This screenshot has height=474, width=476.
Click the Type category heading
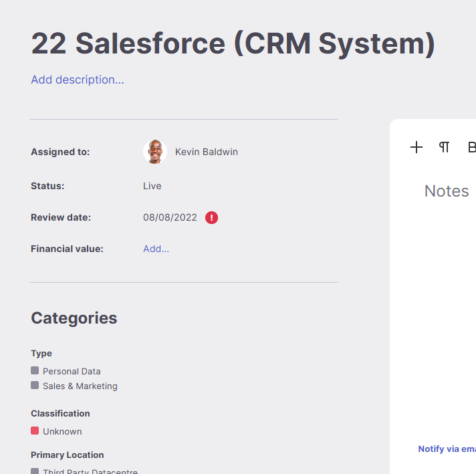point(41,354)
